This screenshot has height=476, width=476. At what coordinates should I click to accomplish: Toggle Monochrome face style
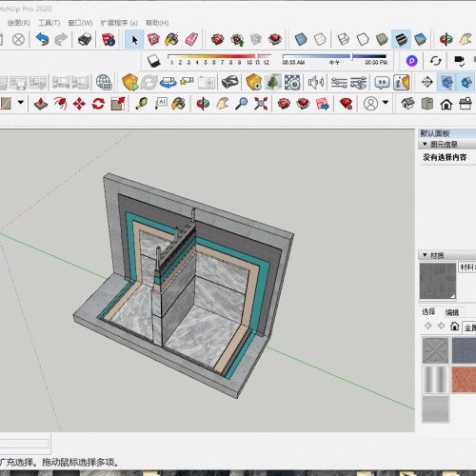(420, 40)
